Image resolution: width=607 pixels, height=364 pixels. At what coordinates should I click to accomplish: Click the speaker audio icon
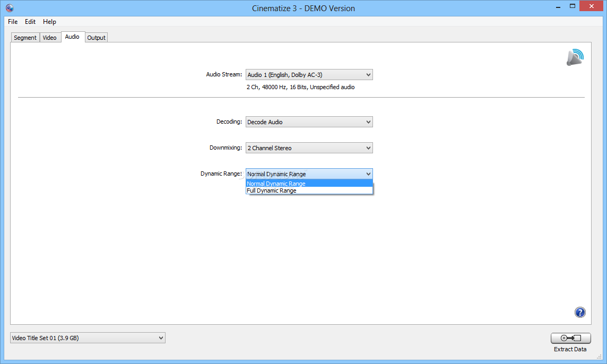click(575, 57)
